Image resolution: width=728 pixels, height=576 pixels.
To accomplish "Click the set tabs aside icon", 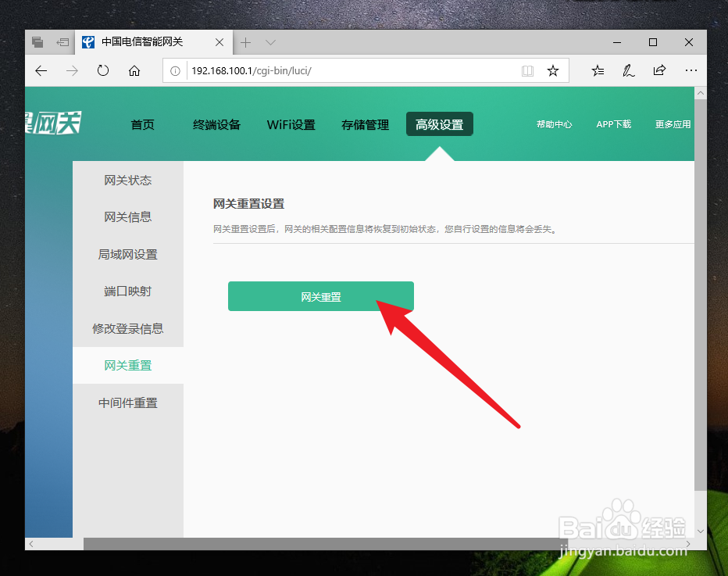I will pyautogui.click(x=37, y=42).
